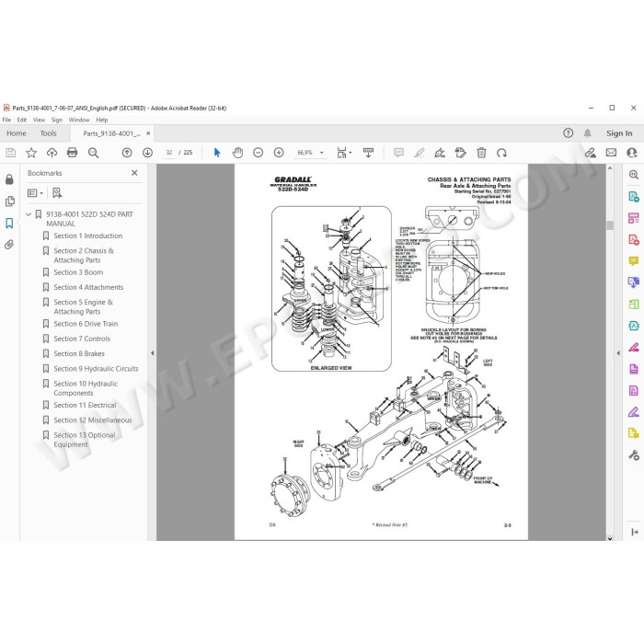This screenshot has width=644, height=644.
Task: Collapse the left navigation pane arrow
Action: click(152, 352)
